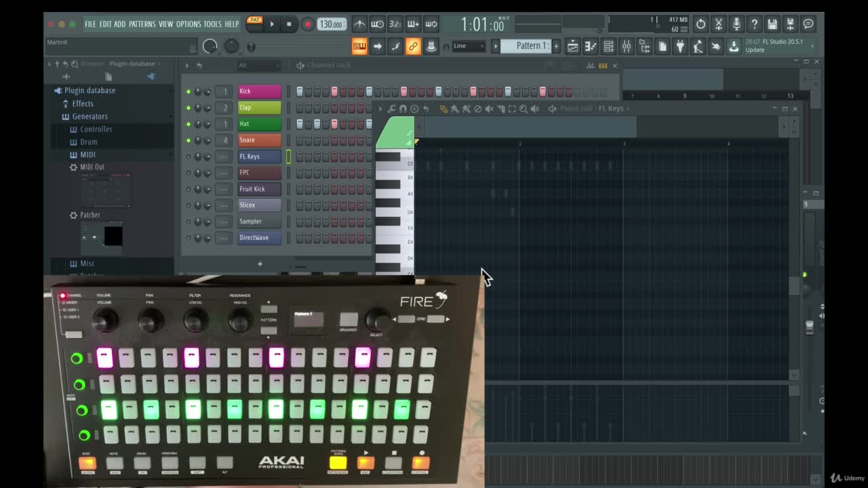Open the PATTERNS menu
Image resolution: width=868 pixels, height=488 pixels.
tap(142, 24)
